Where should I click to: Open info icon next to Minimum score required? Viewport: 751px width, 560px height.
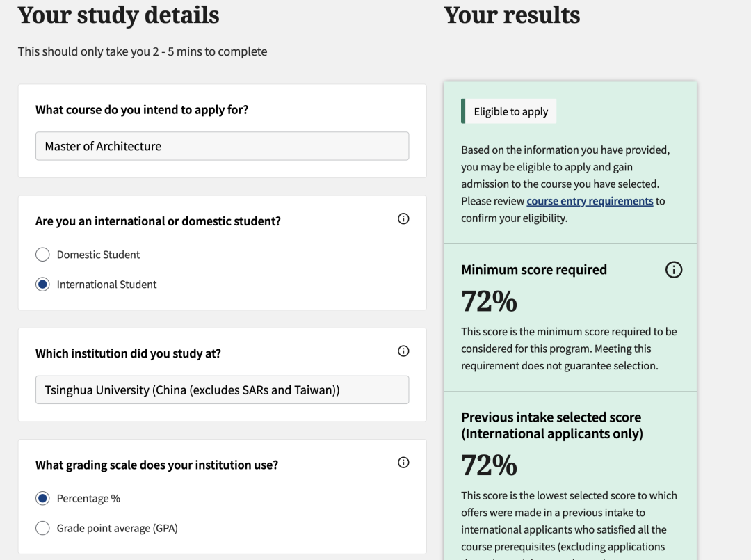[x=674, y=270]
